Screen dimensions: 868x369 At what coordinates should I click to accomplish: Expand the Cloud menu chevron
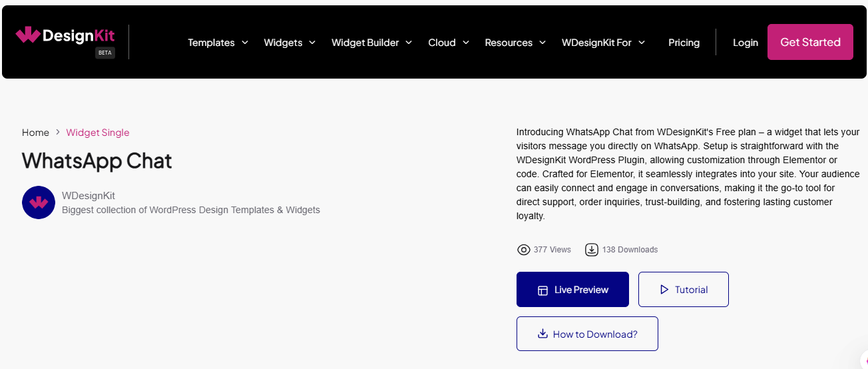coord(466,42)
